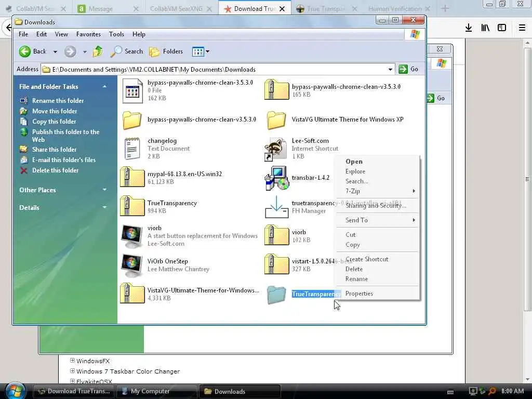532x399 pixels.
Task: Select the VistaVG Ultimate Theme folder icon
Action: pos(276,120)
